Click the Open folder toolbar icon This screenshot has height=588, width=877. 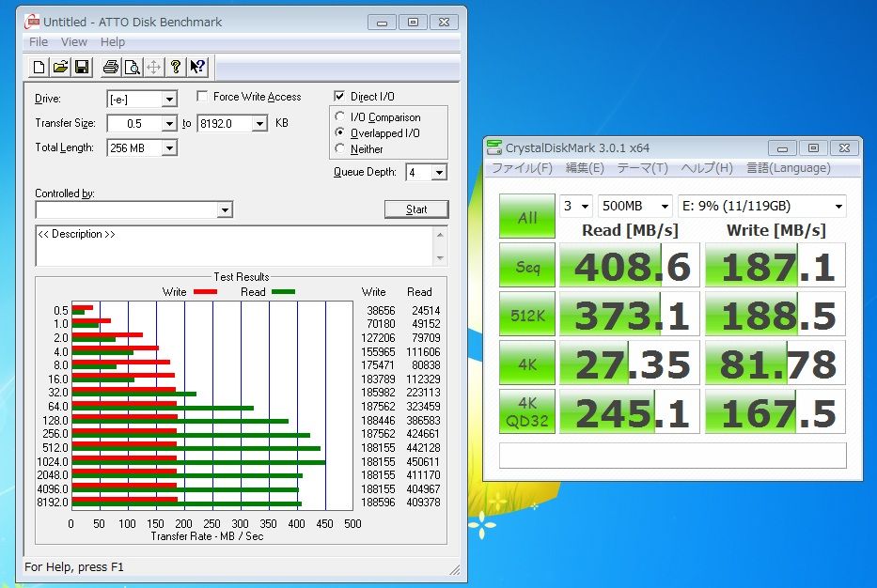[x=60, y=67]
